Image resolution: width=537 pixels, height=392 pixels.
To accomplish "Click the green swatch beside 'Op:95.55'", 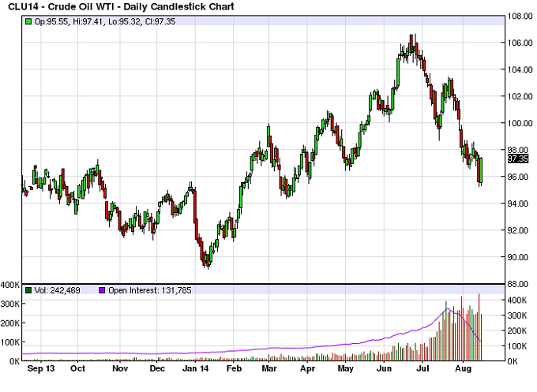I will pyautogui.click(x=28, y=21).
